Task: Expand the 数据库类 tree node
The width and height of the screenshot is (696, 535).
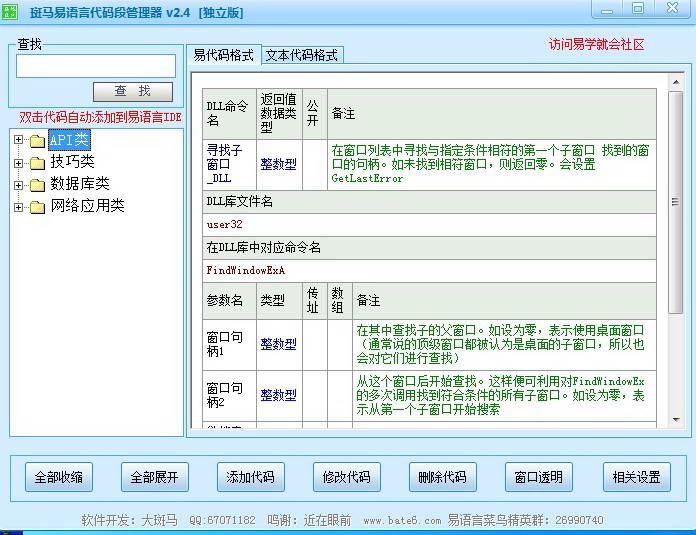Action: click(18, 185)
